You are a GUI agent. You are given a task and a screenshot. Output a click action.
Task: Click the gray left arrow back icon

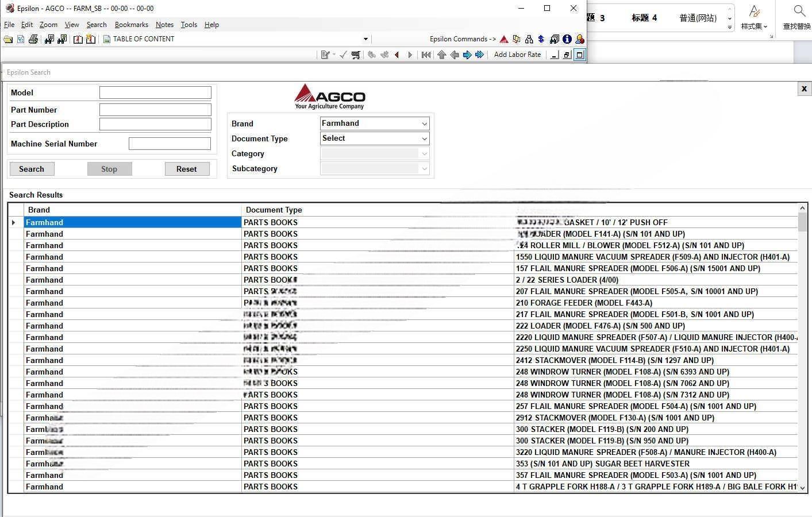[454, 55]
